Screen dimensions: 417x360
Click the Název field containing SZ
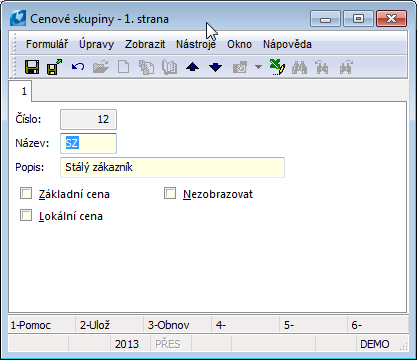(x=88, y=143)
